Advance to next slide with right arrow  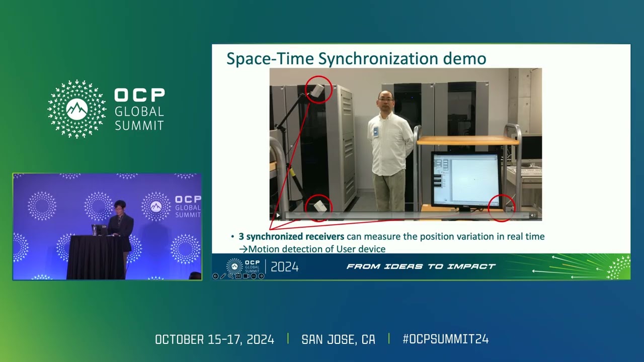261,276
